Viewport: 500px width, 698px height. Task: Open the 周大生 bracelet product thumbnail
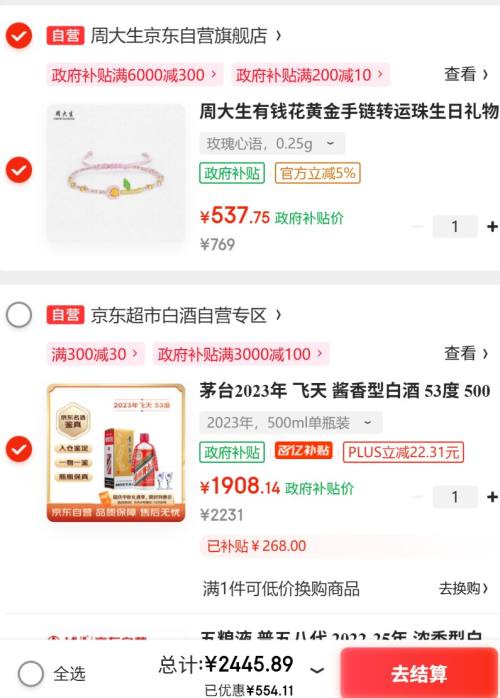click(116, 173)
